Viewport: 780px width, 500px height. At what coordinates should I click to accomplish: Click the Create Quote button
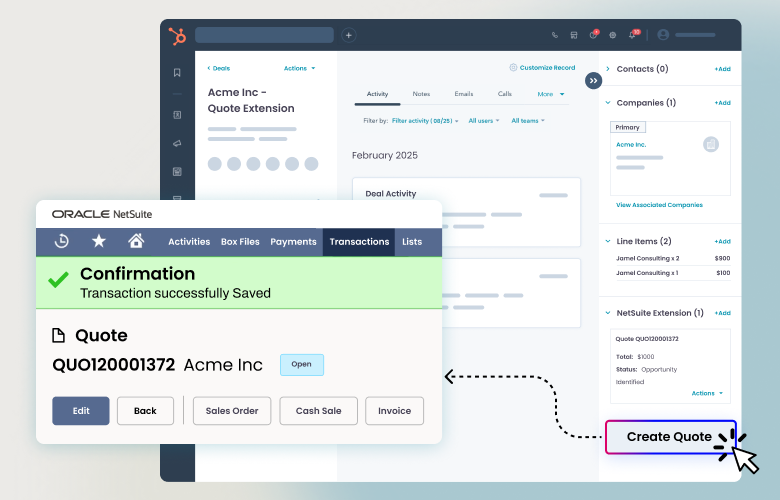671,437
